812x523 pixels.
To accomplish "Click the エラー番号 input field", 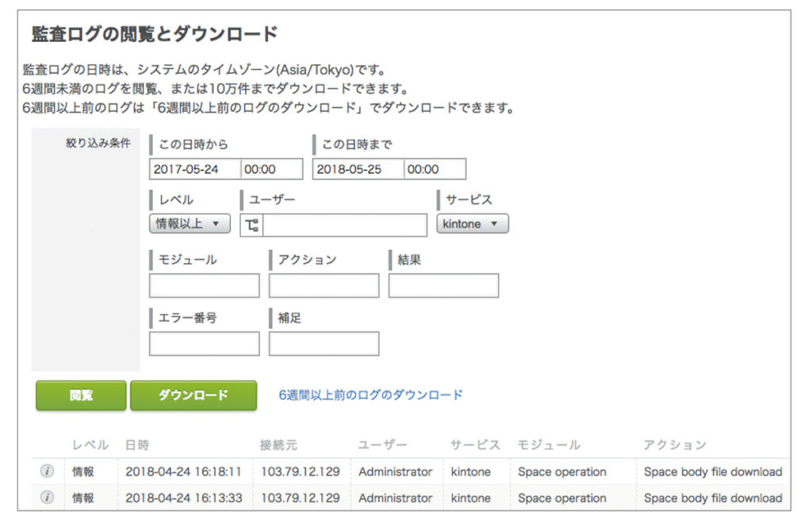I will click(205, 343).
